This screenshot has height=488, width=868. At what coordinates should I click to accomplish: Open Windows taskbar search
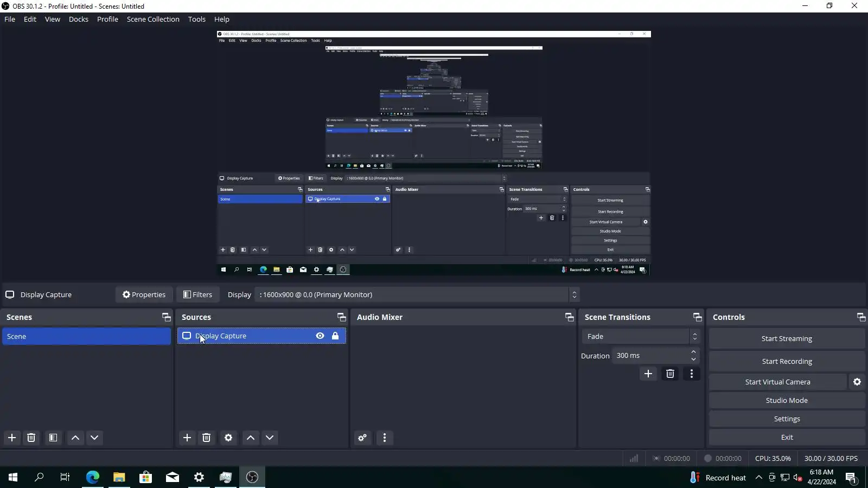39,477
